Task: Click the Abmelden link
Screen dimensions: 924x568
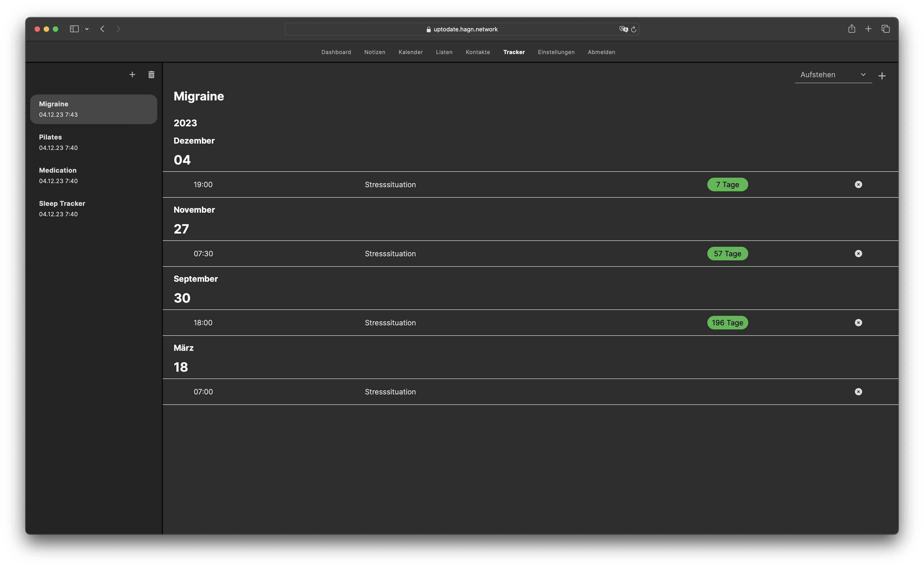Action: pos(601,52)
